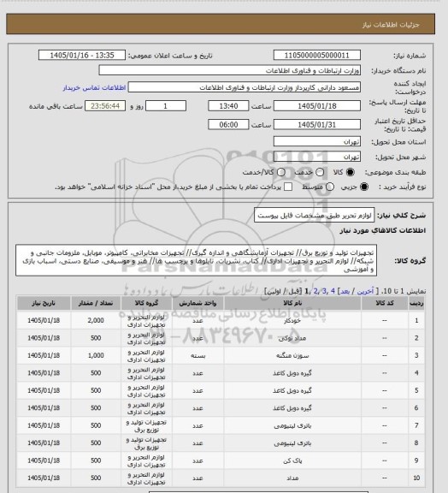Click the اطلاعات کالاهای مورد نیاز heading
Image resolution: width=448 pixels, height=493 pixels.
pyautogui.click(x=383, y=230)
